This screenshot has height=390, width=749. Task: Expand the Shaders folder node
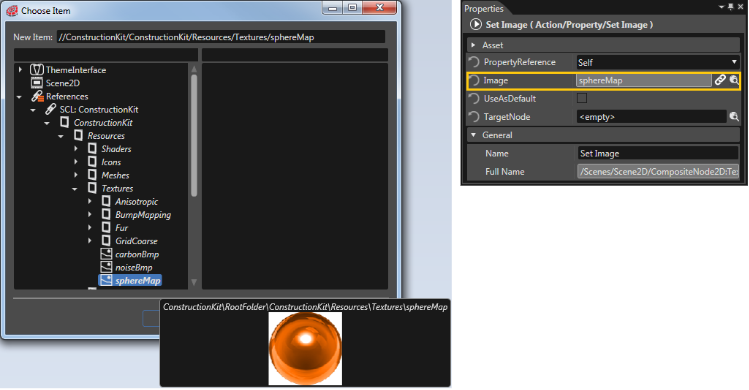(x=76, y=149)
